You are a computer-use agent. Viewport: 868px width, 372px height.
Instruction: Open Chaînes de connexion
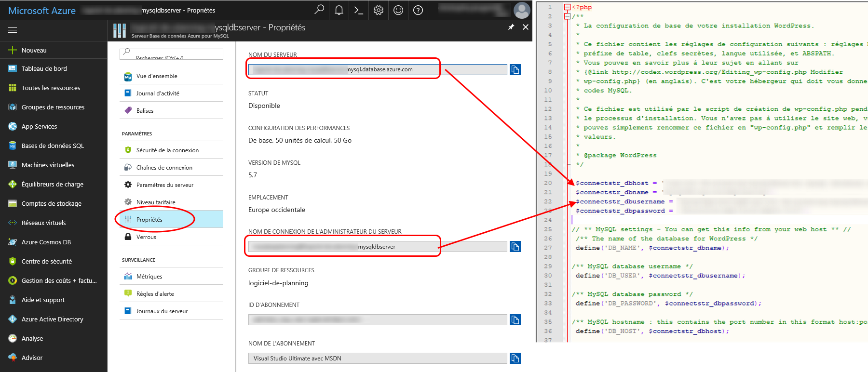pyautogui.click(x=171, y=168)
